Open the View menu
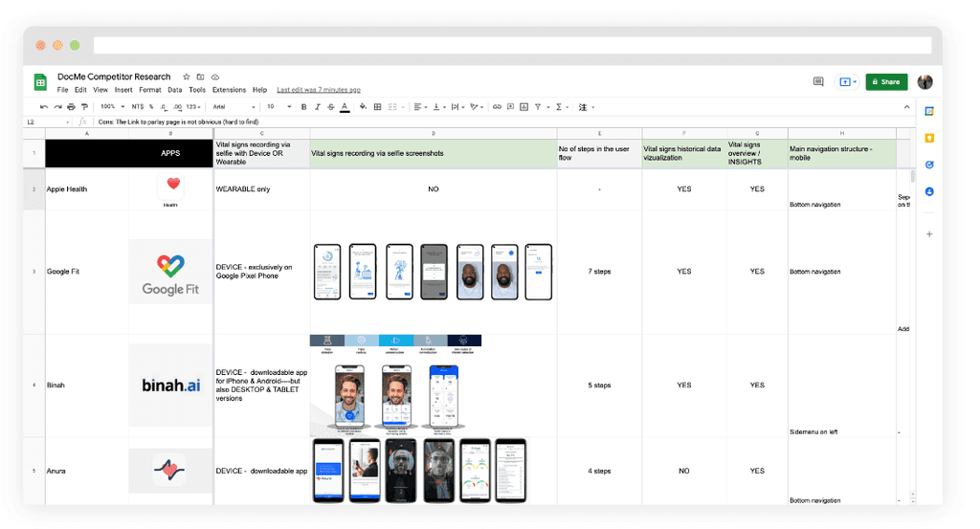The image size is (980, 529). tap(100, 90)
